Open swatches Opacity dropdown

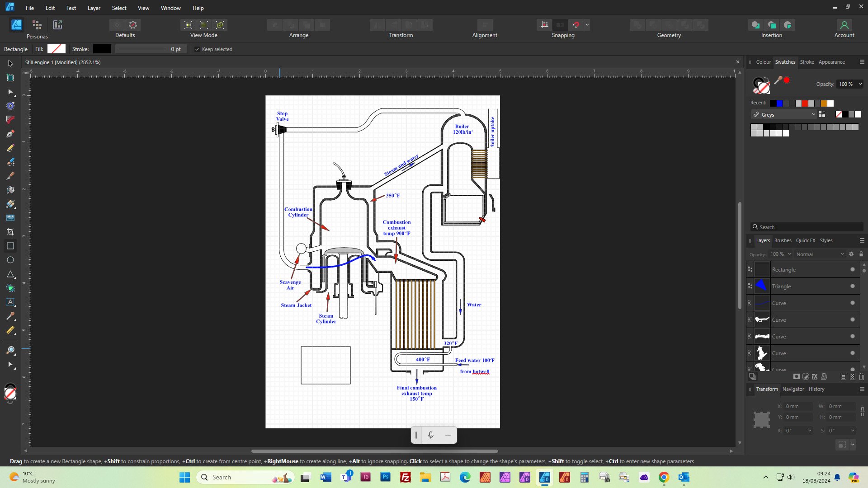[860, 84]
